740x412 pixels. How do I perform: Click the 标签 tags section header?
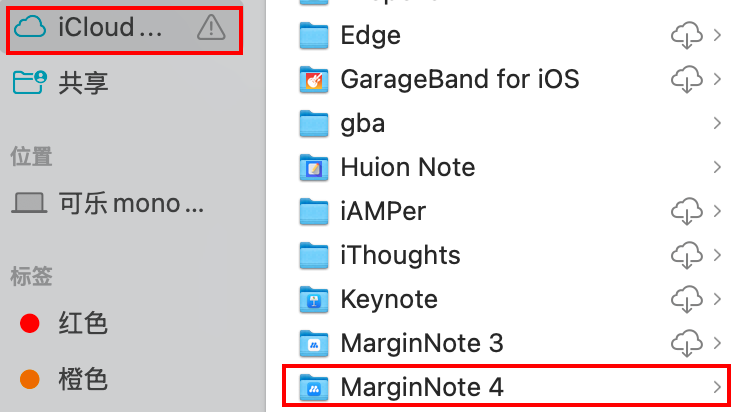tap(31, 276)
